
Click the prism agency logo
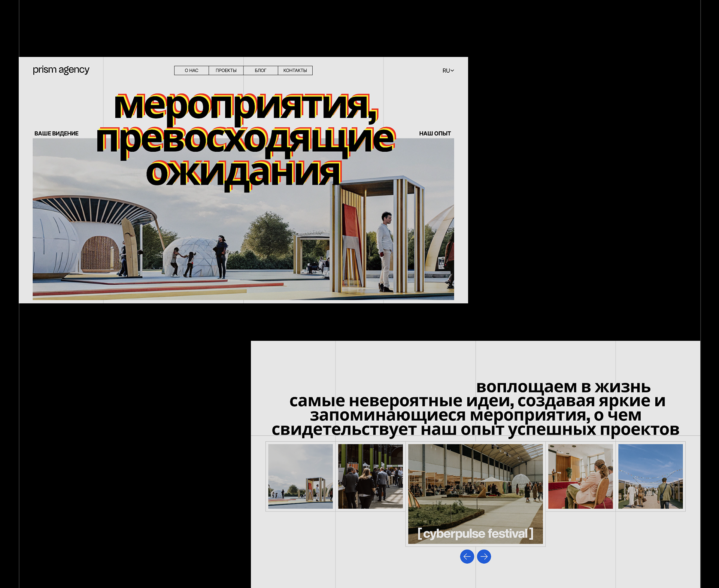click(x=61, y=70)
